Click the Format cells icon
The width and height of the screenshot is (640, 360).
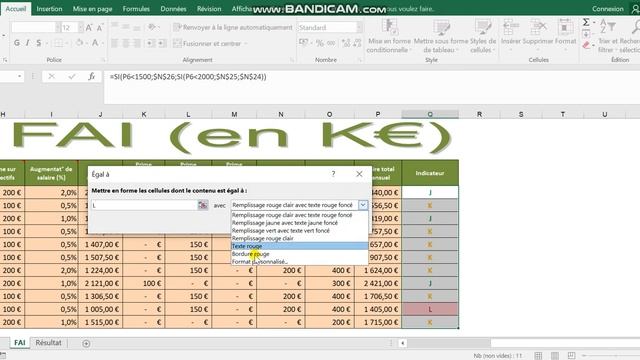coord(565,27)
